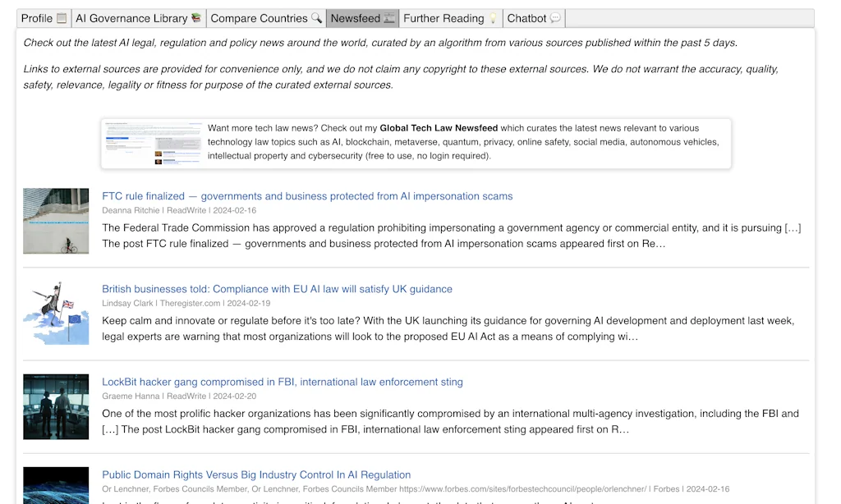Screen dimensions: 841x504
Task: Click the newspaper icon on the Newsfeed tab
Action: [389, 17]
